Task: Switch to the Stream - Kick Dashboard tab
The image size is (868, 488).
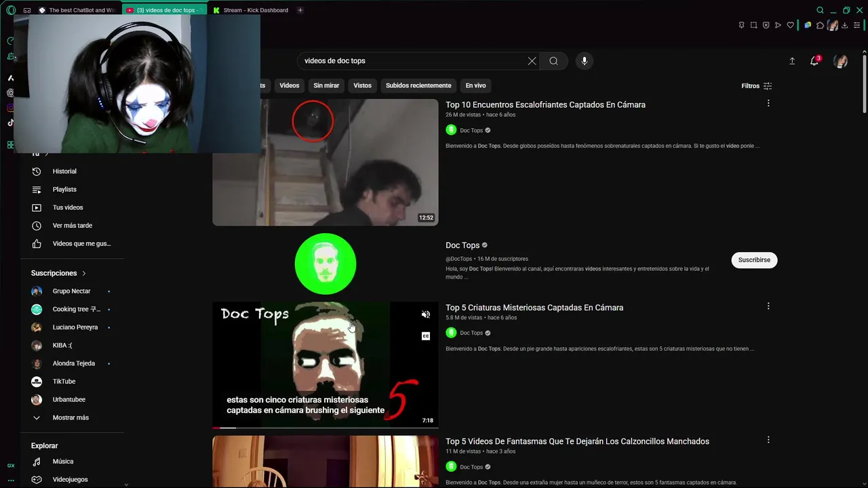Action: point(251,10)
